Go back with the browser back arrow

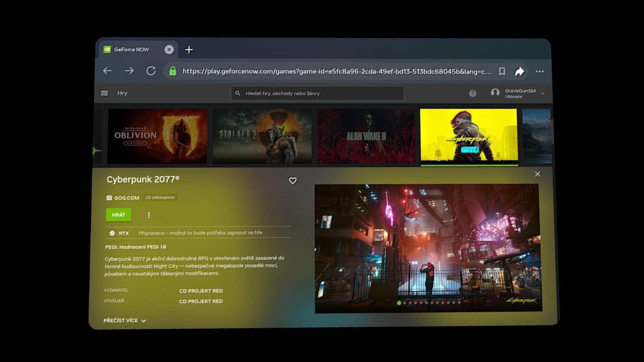click(x=107, y=71)
